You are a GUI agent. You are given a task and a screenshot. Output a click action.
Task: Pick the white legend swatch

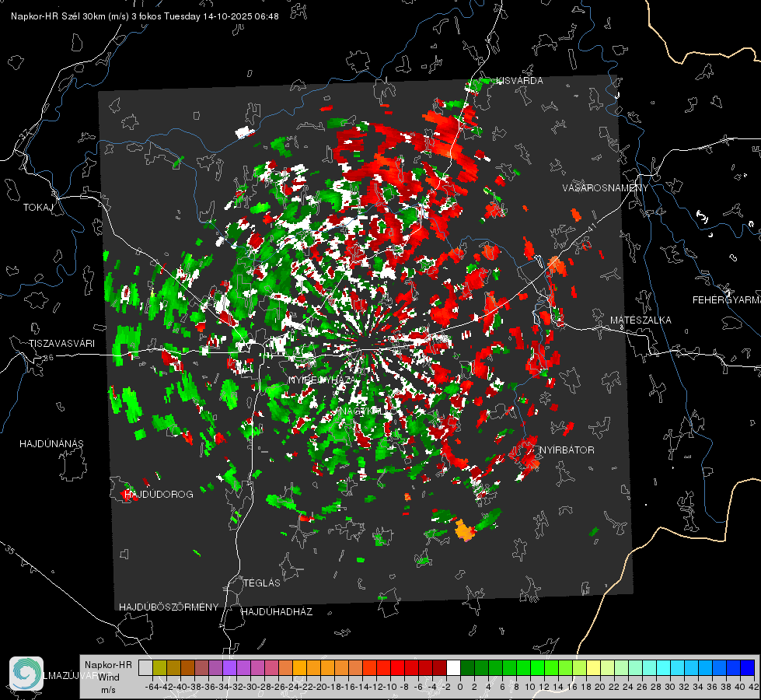pos(453,667)
